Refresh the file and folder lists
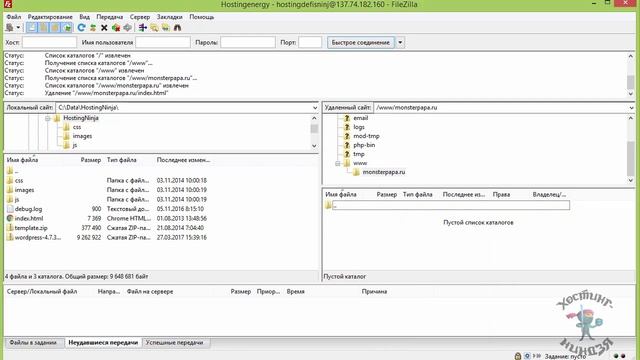Screen dimensions: 640x360 81,28
